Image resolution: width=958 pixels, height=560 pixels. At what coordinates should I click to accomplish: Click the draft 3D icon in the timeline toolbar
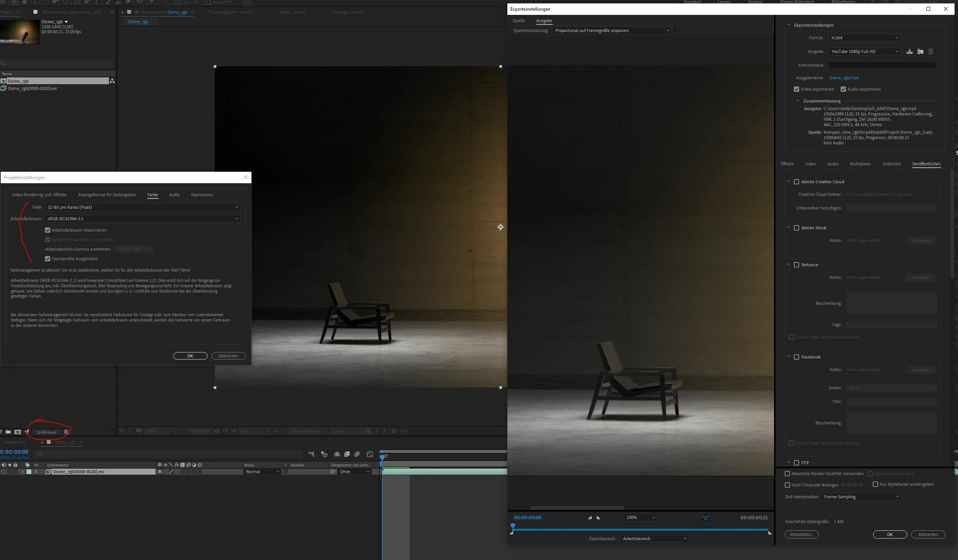(x=324, y=454)
